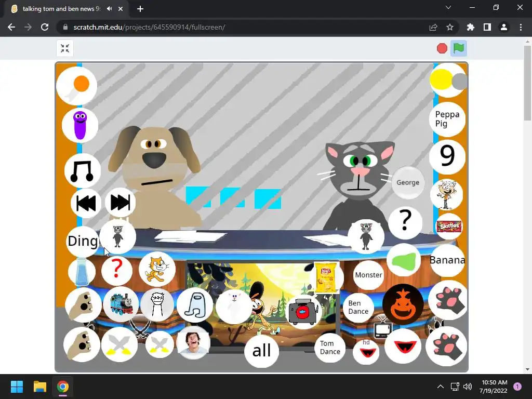Click the red stop button
Screen dimensions: 532x399
(x=442, y=48)
